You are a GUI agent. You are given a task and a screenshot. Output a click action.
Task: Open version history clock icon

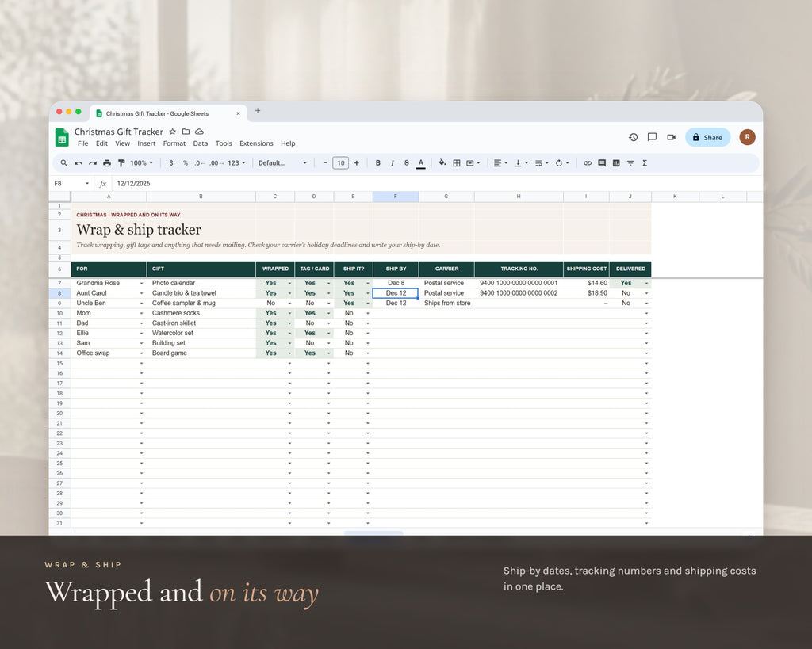click(634, 137)
